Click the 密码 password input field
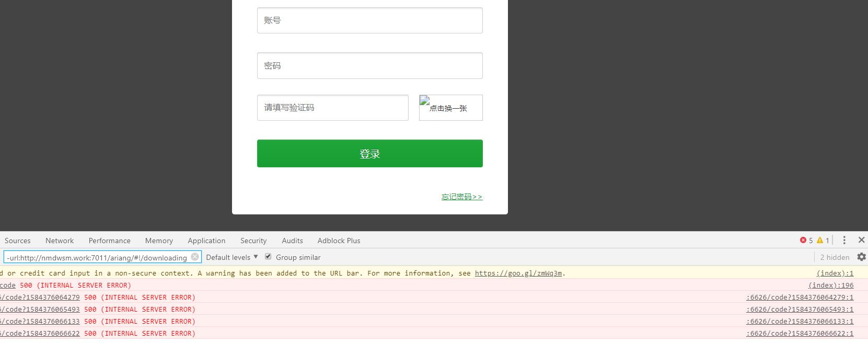The height and width of the screenshot is (354, 868). tap(369, 65)
